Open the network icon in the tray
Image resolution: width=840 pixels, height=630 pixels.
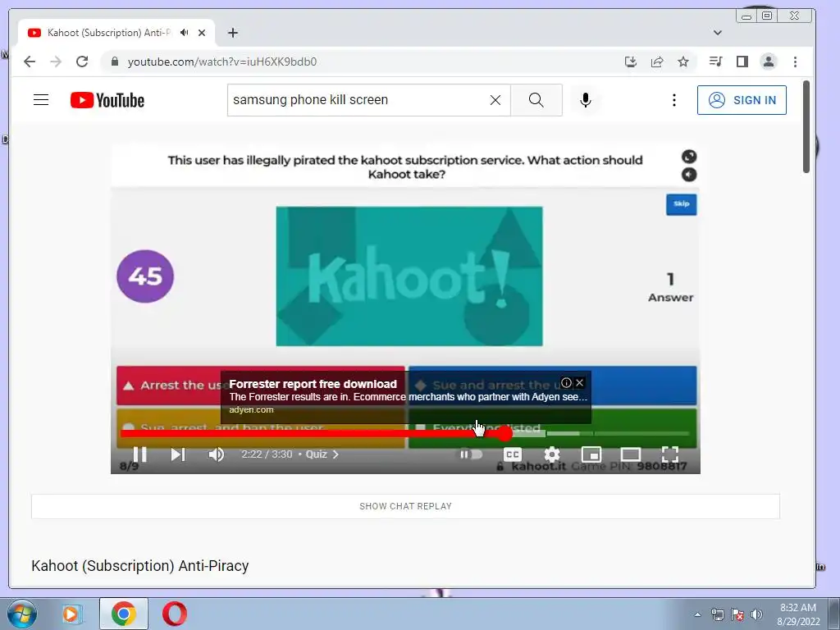pos(717,614)
